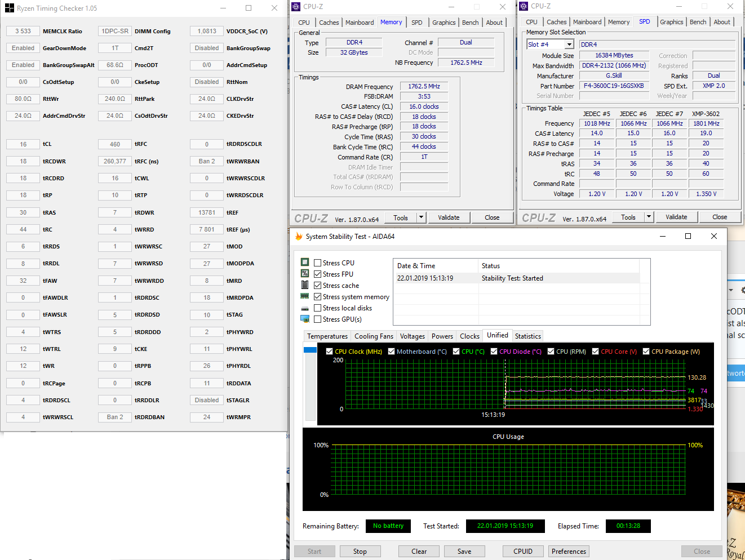Click the Save button in AIDA64
The height and width of the screenshot is (560, 745).
(464, 552)
